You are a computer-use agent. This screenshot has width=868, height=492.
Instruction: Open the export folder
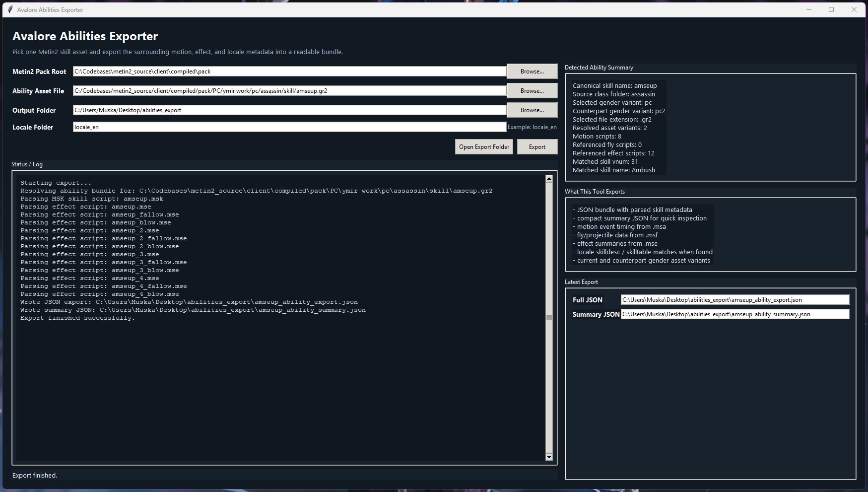point(484,146)
